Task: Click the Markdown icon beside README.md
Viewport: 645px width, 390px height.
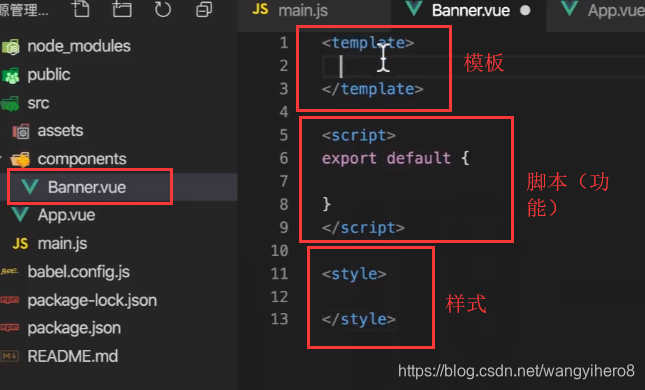Action: click(9, 356)
